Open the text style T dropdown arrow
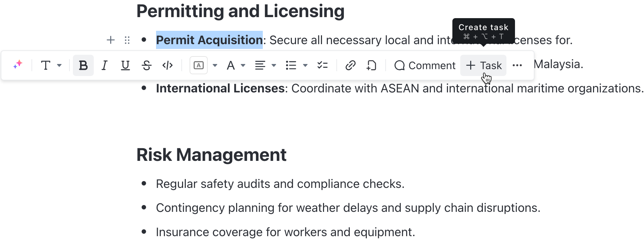This screenshot has width=644, height=243. coord(59,65)
